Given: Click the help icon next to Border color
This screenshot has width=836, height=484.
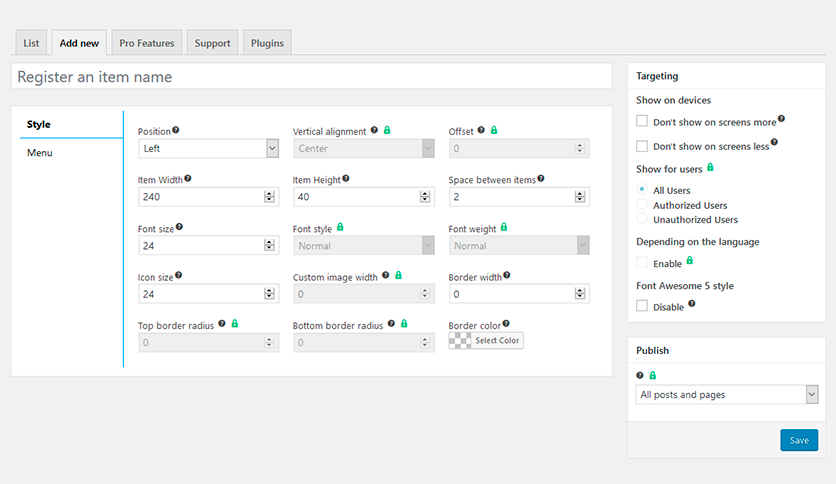Looking at the screenshot, I should (x=506, y=323).
